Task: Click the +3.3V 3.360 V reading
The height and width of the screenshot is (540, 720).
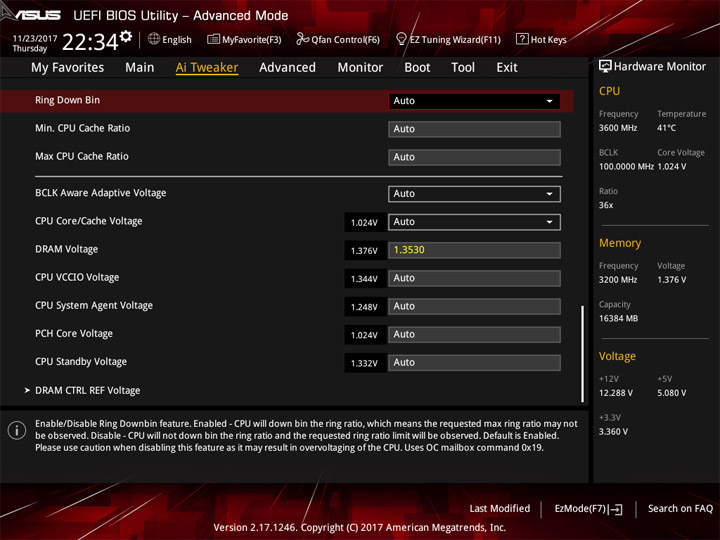Action: click(613, 432)
